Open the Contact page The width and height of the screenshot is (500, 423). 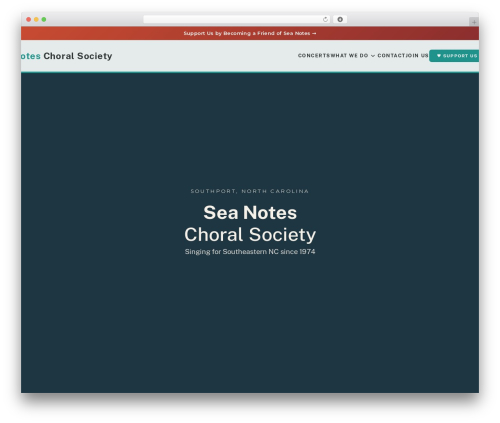pos(392,56)
